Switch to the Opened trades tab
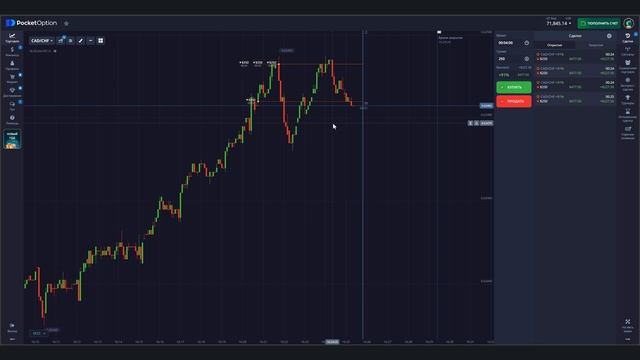The height and width of the screenshot is (360, 640). pyautogui.click(x=555, y=45)
